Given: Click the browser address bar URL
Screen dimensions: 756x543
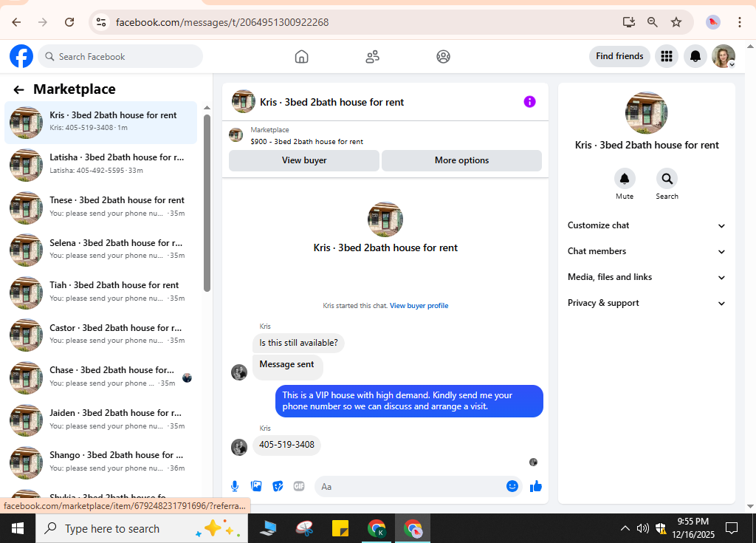Looking at the screenshot, I should click(222, 22).
